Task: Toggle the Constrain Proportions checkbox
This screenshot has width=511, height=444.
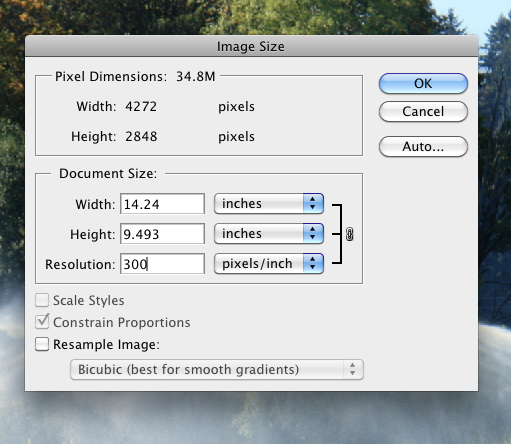Action: (42, 322)
